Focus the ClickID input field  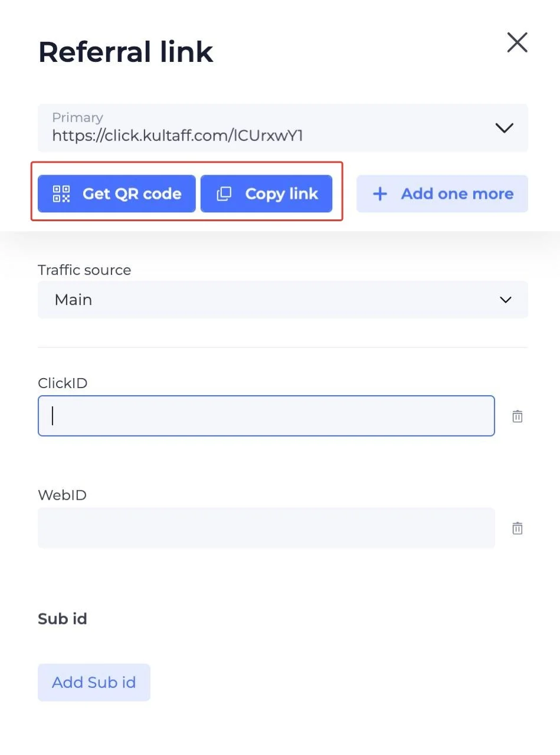[266, 416]
